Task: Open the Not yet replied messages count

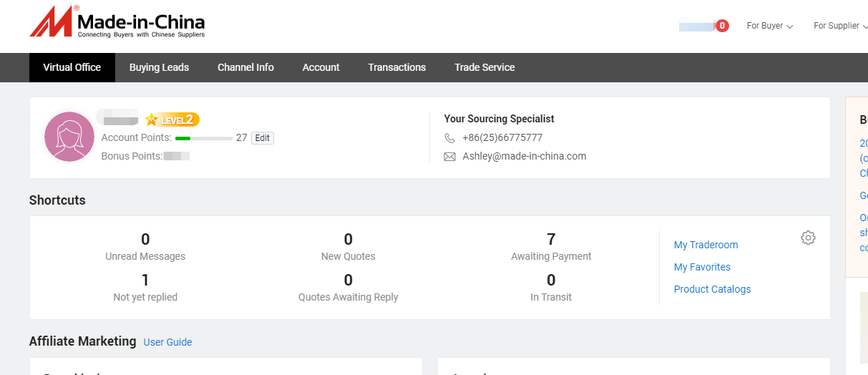Action: tap(145, 280)
